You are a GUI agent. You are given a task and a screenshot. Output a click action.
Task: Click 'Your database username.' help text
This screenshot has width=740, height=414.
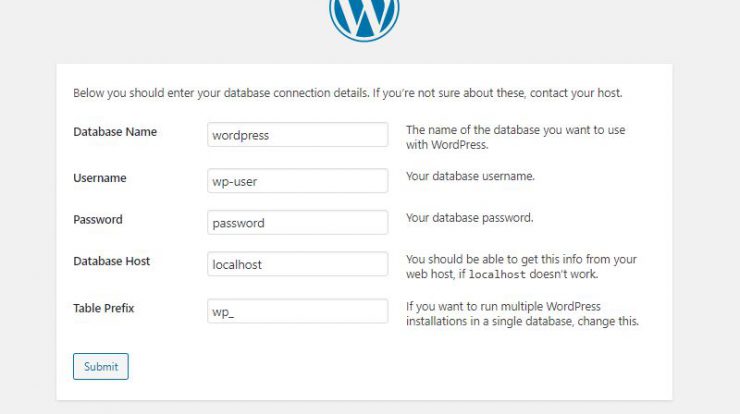[x=471, y=176]
